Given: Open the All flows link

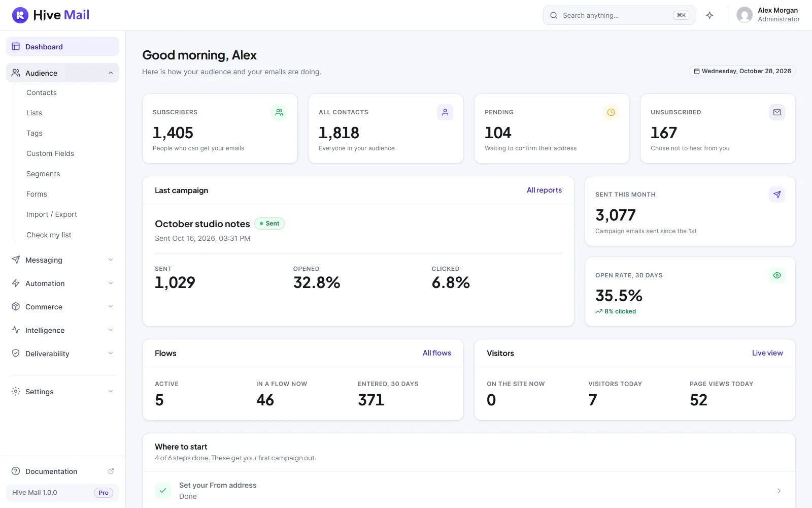Looking at the screenshot, I should (x=437, y=353).
